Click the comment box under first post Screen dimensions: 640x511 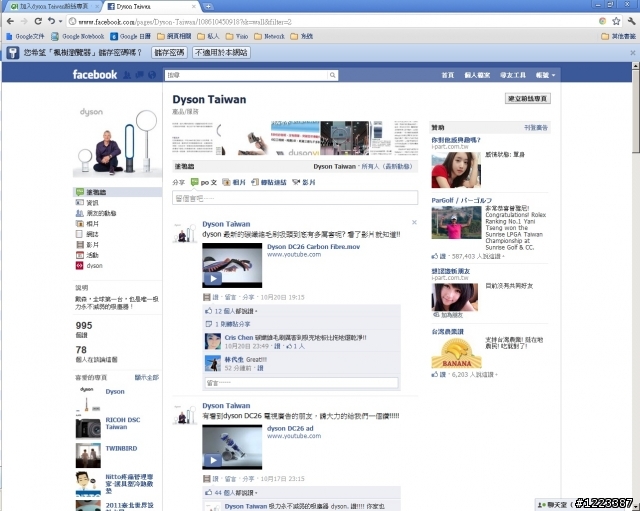(x=301, y=382)
